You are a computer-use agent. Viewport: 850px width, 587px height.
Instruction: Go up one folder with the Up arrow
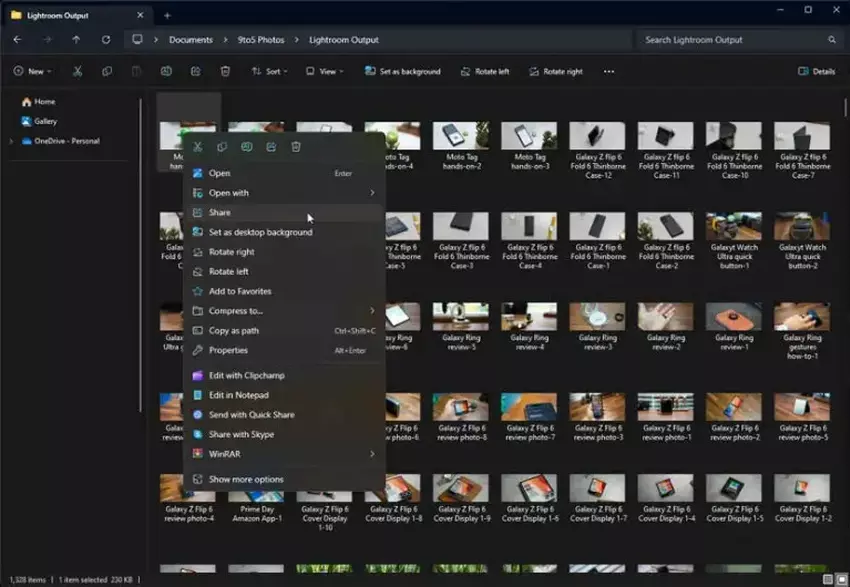pos(76,40)
